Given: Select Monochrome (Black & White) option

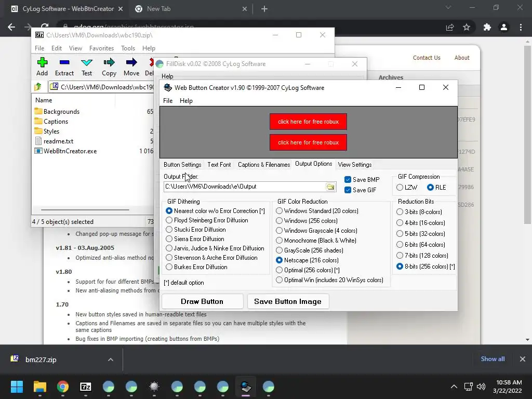Looking at the screenshot, I should pos(279,240).
